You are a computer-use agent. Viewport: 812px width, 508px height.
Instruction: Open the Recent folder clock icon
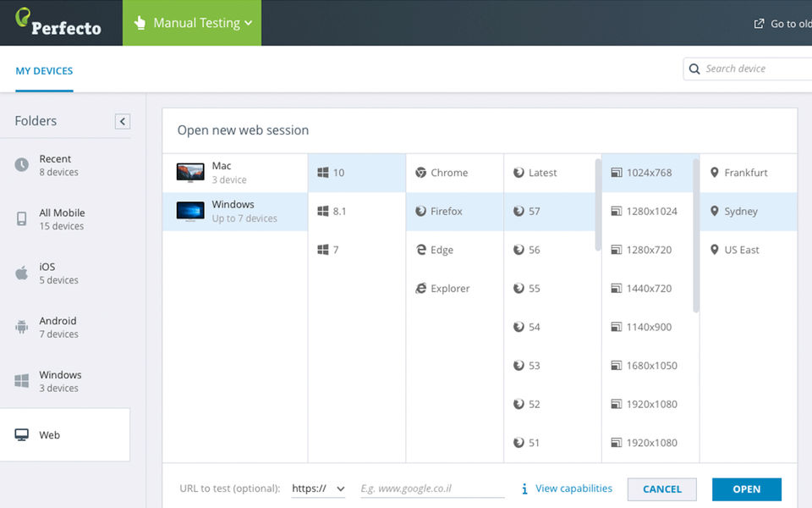(x=22, y=165)
